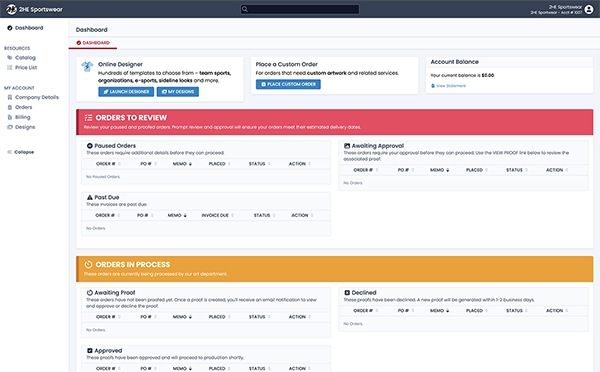This screenshot has height=372, width=600.
Task: Open Orders in the sidebar
Action: 23,108
